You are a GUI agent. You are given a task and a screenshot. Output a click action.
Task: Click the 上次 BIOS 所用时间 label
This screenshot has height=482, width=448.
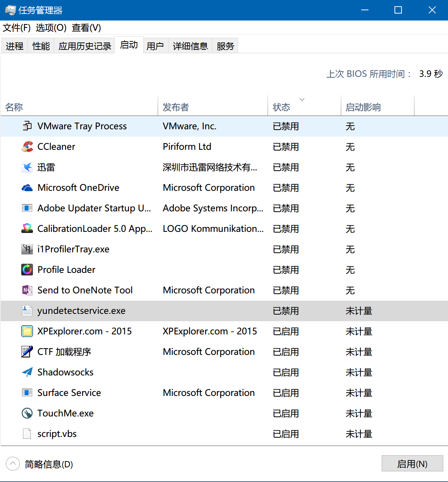coord(369,74)
